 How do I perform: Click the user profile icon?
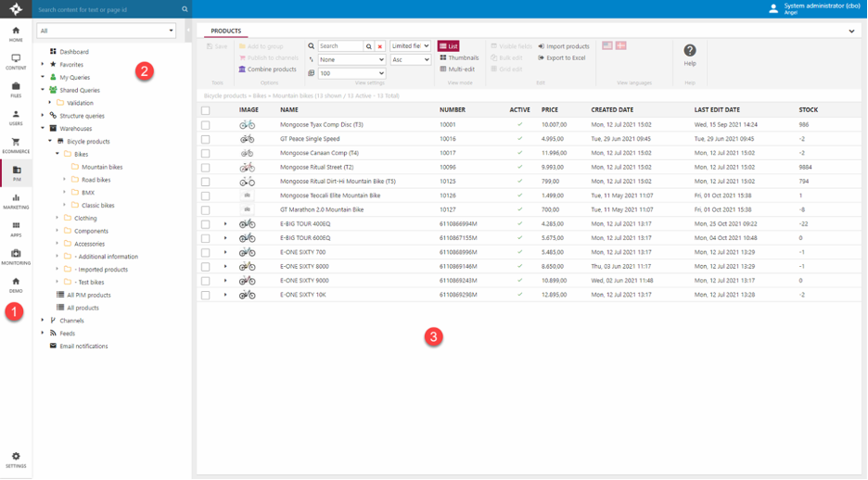[773, 9]
